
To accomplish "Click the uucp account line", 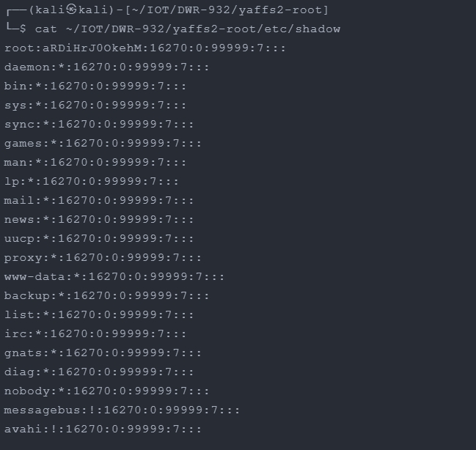I will (99, 239).
